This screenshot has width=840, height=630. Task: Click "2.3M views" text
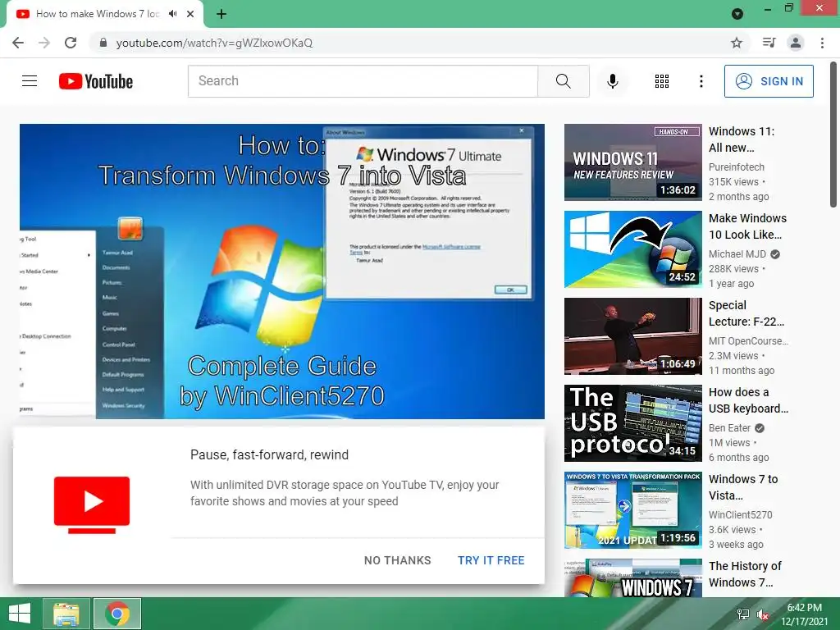coord(733,356)
